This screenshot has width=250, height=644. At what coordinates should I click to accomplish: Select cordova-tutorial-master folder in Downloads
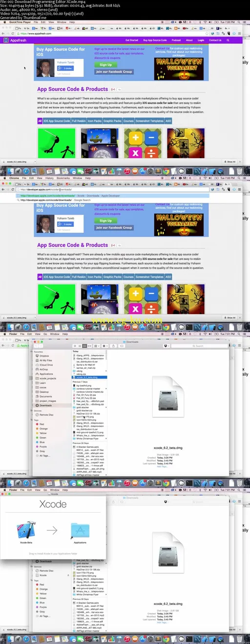[x=89, y=388]
